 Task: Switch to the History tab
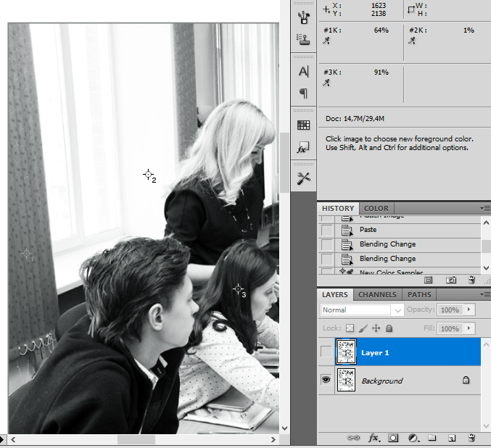point(338,209)
